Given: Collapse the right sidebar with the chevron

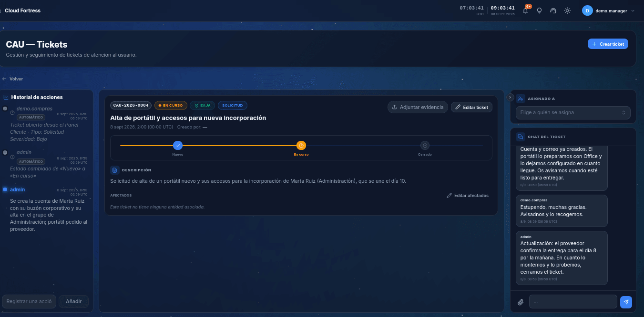Looking at the screenshot, I should (x=510, y=97).
